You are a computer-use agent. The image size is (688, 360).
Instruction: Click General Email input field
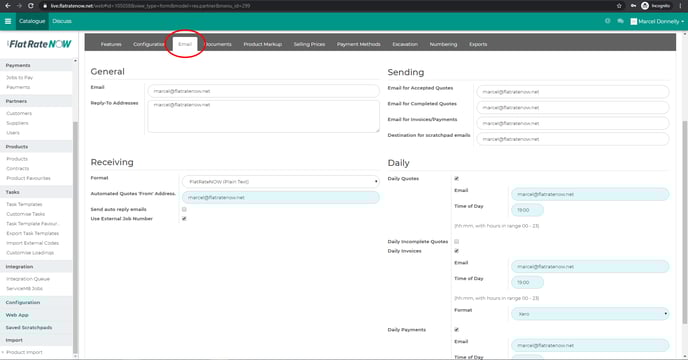(x=263, y=91)
